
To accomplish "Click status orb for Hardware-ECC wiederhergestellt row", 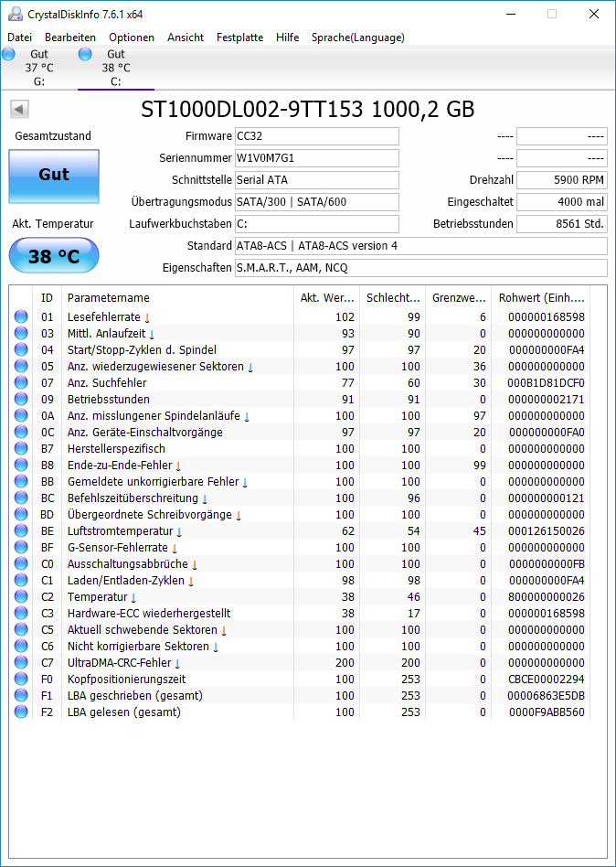I will point(21,613).
